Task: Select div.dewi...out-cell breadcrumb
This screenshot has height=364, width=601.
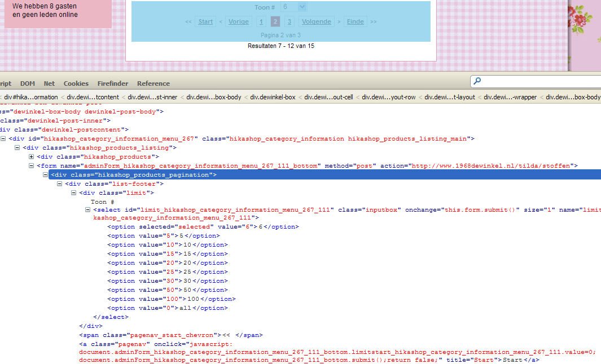Action: 328,97
